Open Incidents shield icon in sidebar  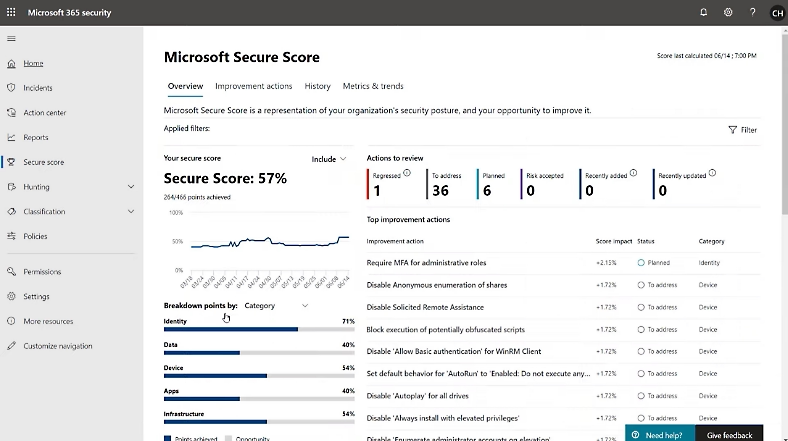click(x=12, y=88)
